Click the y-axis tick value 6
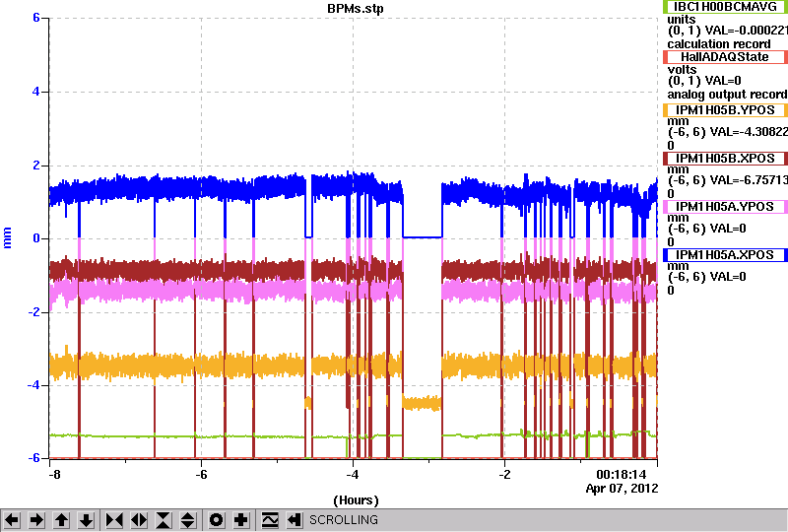The image size is (788, 532). 36,18
